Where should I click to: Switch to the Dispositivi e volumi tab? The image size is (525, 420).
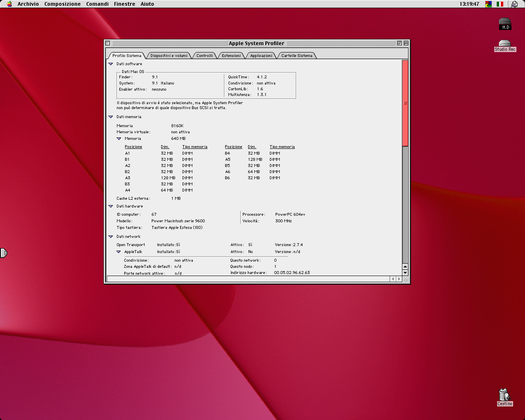[169, 56]
